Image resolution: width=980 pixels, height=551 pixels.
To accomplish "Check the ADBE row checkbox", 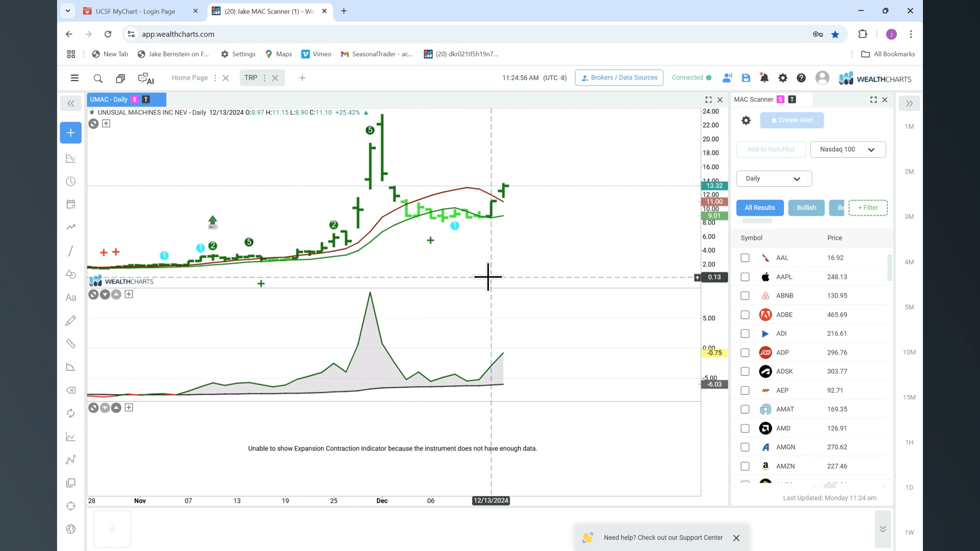I will click(x=745, y=315).
